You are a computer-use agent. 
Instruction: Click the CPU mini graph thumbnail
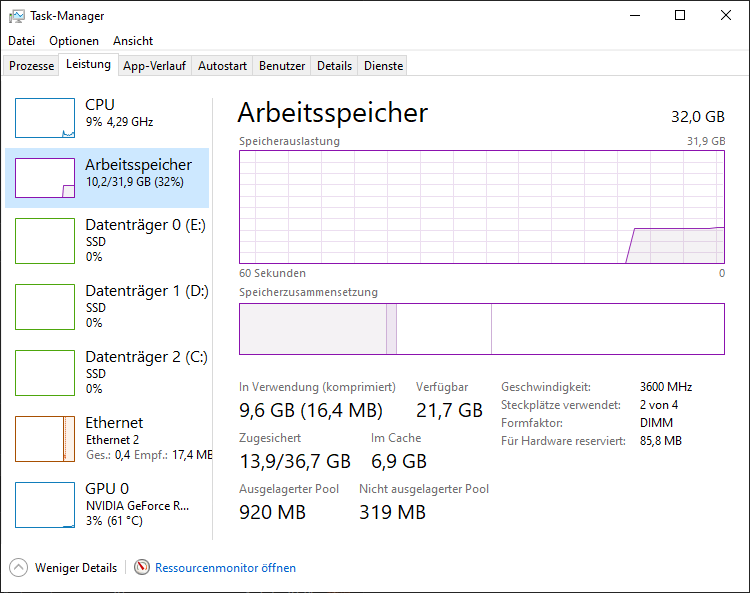pos(45,118)
